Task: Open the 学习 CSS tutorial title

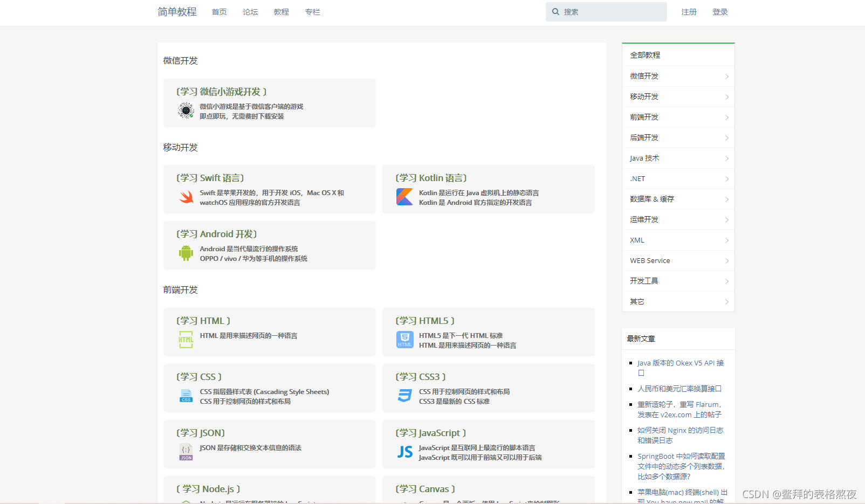Action: coord(199,377)
